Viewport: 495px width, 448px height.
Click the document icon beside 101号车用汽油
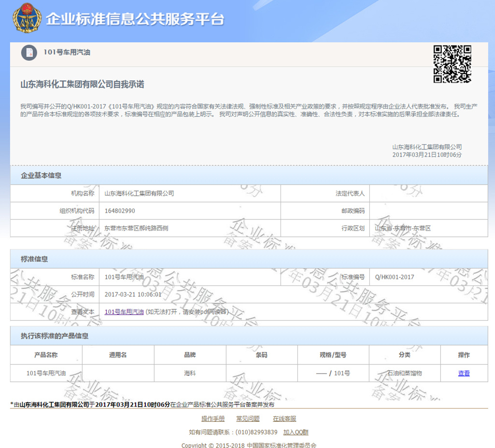(29, 53)
